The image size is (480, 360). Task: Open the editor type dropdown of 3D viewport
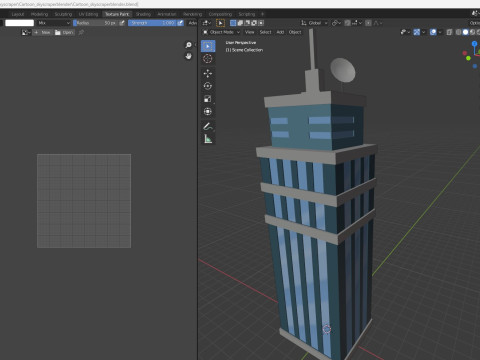coord(207,23)
